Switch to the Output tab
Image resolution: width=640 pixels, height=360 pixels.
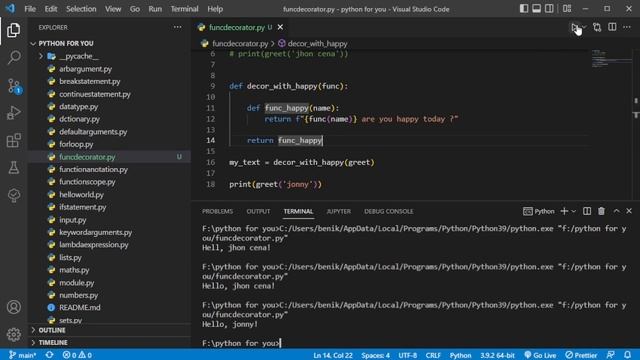pos(258,211)
